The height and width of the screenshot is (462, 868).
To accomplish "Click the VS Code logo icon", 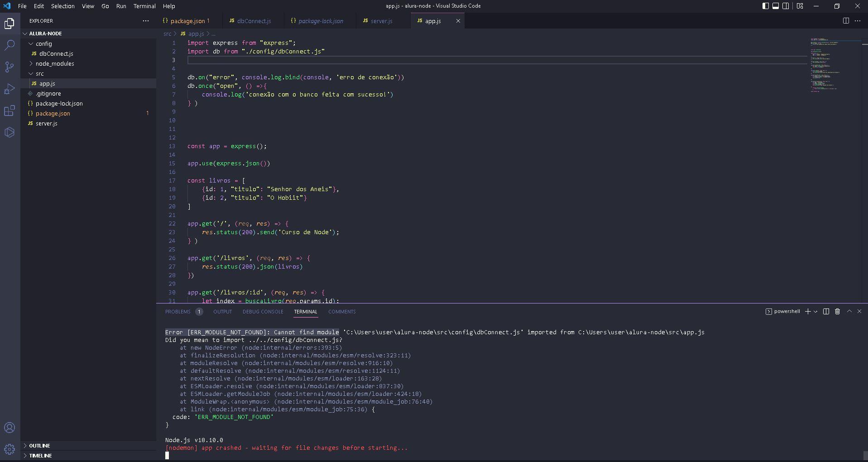I will [x=7, y=6].
